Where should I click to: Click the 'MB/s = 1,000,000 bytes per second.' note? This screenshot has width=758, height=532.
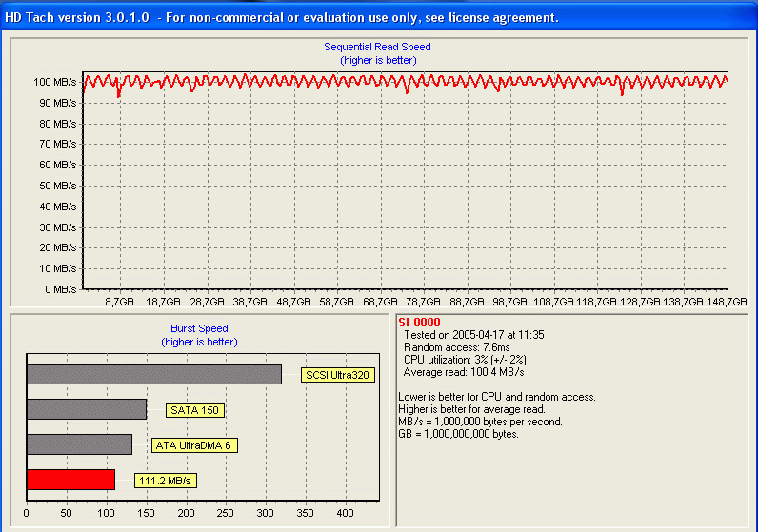(481, 422)
